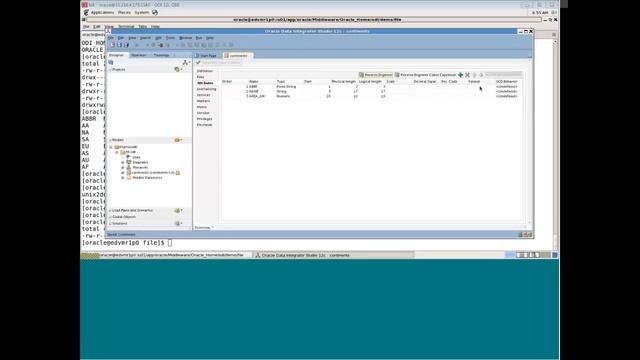Click Save All icon in ODI toolbar

point(126,45)
